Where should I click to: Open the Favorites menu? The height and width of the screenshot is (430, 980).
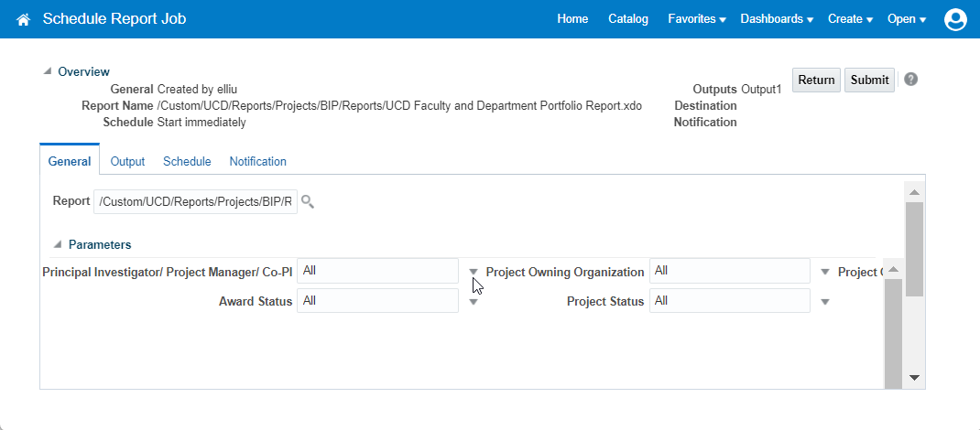click(x=696, y=19)
